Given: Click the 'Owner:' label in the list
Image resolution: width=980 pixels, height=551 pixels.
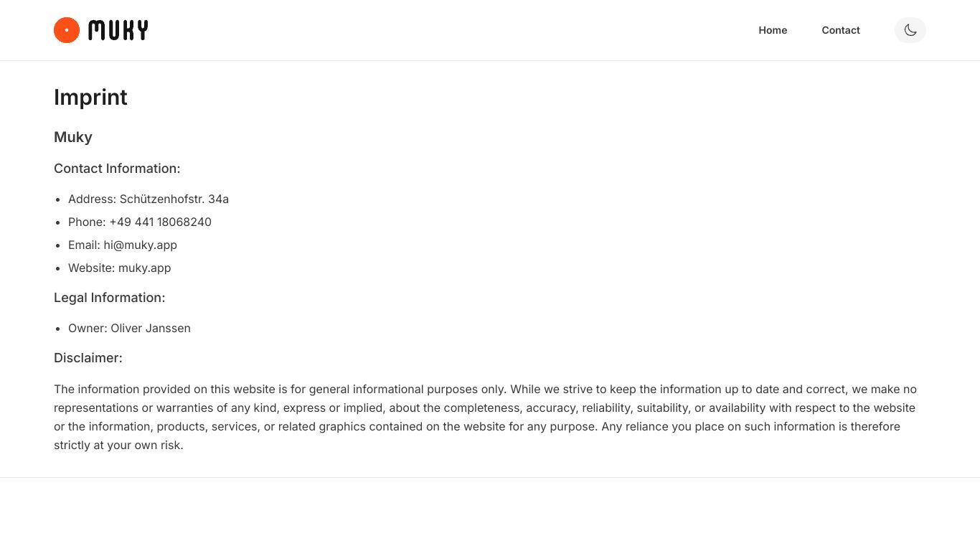Looking at the screenshot, I should [88, 328].
